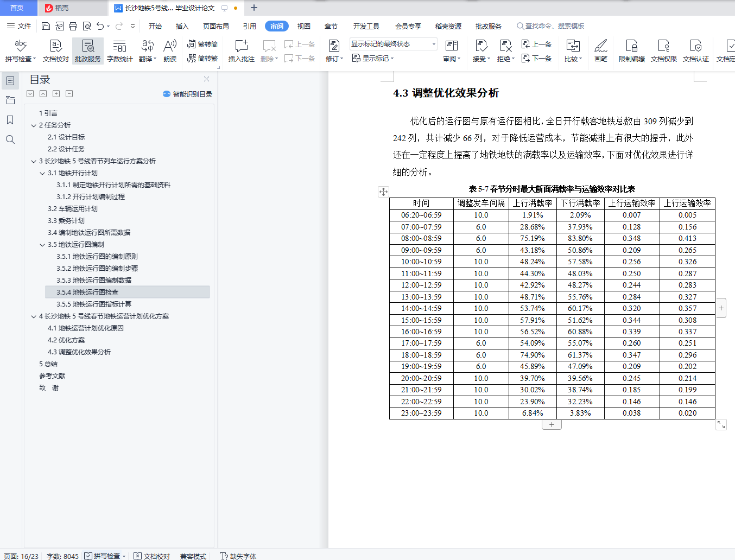Collapse the 3 长沙地铁 5 号线春节列车运行方案分析 node
The width and height of the screenshot is (735, 560).
click(34, 161)
